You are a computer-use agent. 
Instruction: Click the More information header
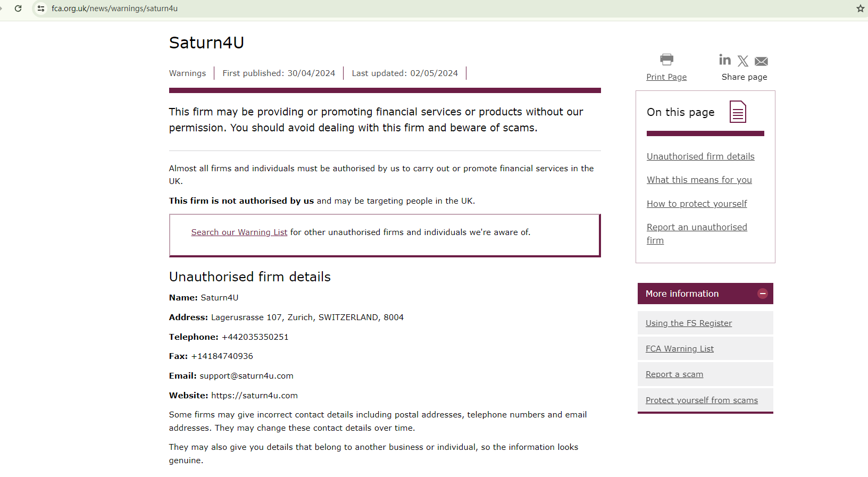click(x=682, y=294)
